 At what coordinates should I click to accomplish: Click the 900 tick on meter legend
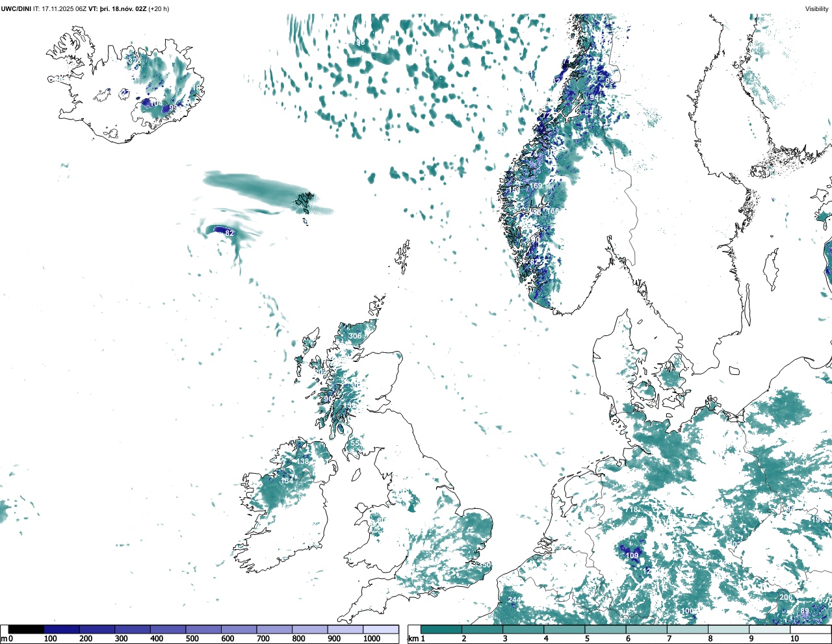pyautogui.click(x=334, y=639)
